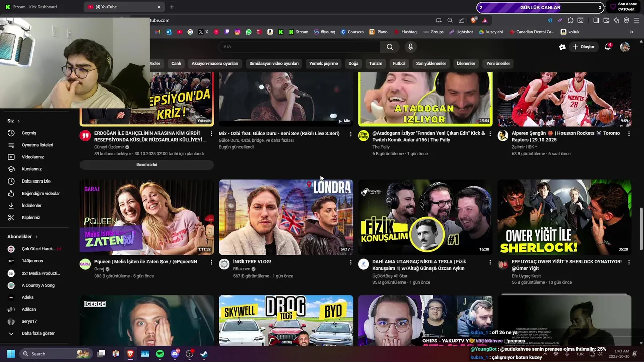Open the Garaj channel avatar
Image resolution: width=644 pixels, height=362 pixels.
tap(85, 265)
